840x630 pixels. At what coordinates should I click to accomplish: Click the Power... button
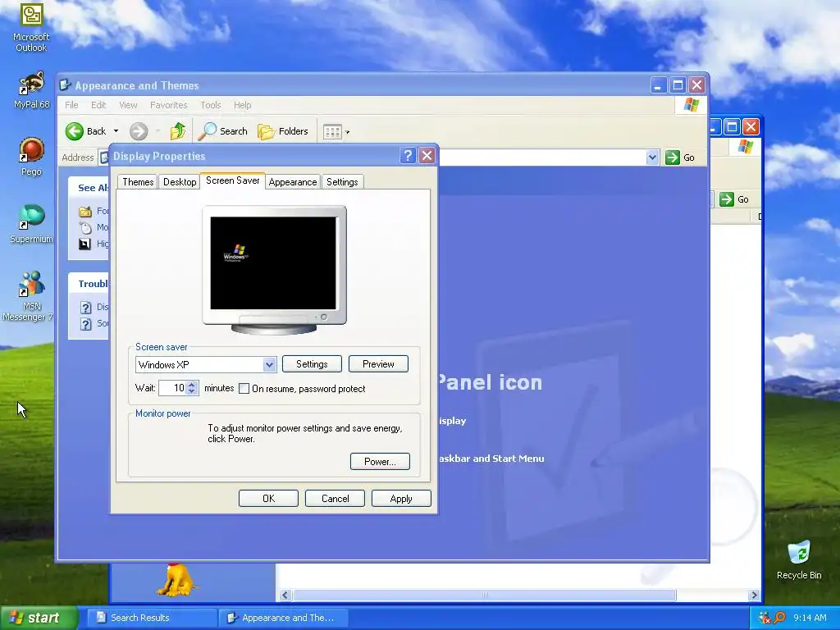380,462
